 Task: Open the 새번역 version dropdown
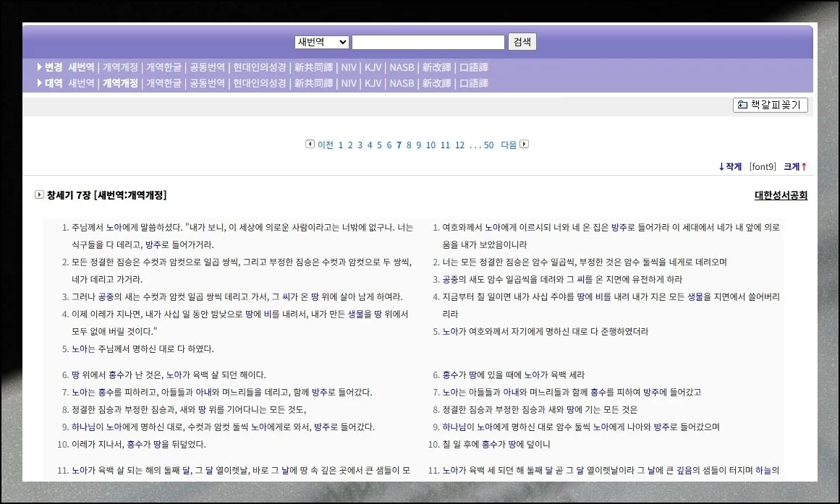pos(321,41)
